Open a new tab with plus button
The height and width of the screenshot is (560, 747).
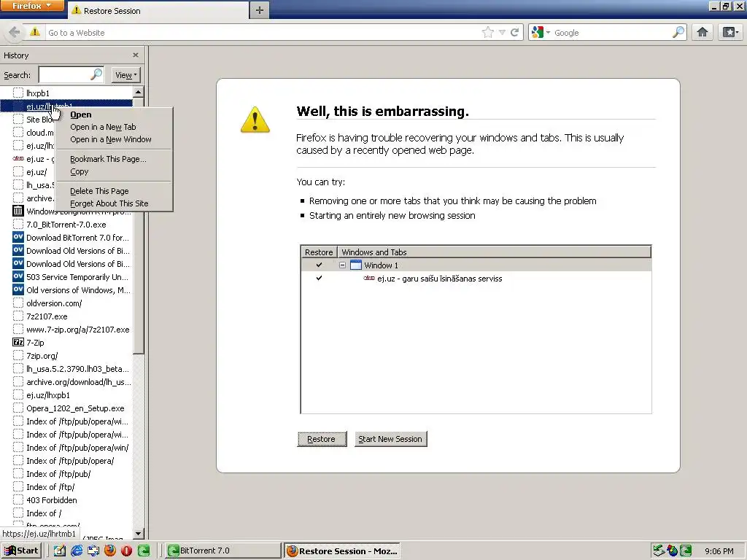tap(259, 10)
